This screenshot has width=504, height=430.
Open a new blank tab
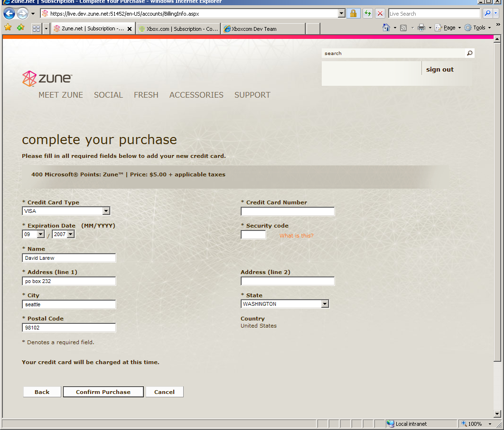point(313,28)
